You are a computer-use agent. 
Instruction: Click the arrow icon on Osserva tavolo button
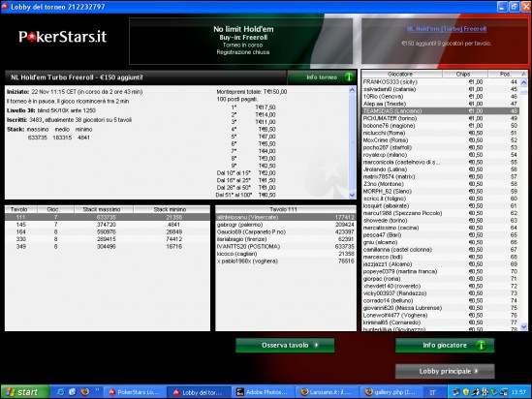coord(316,345)
